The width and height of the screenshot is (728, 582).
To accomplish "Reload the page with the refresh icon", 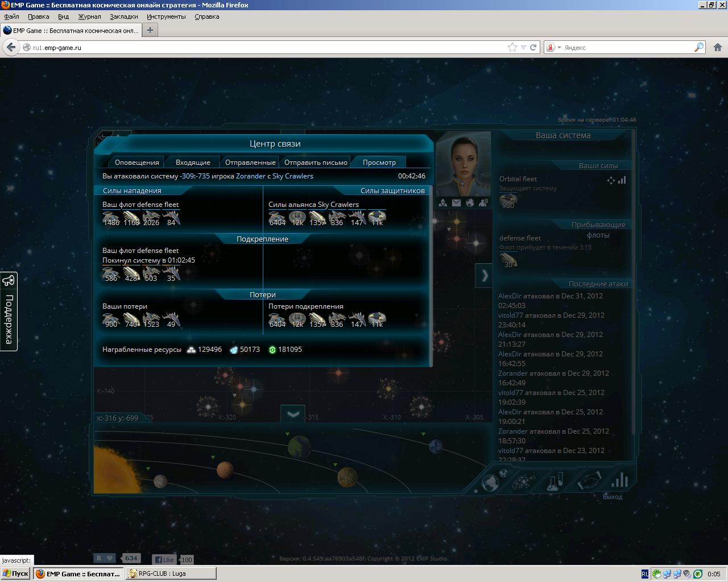I will coord(533,48).
